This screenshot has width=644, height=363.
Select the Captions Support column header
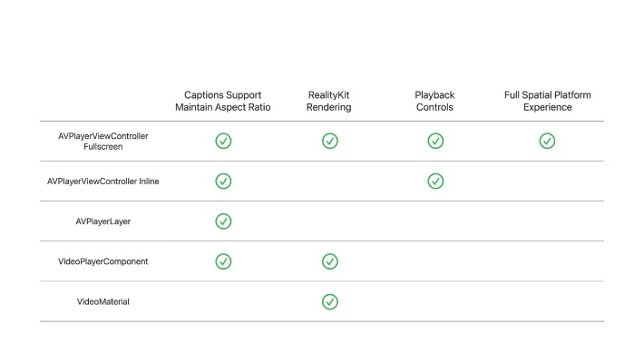(223, 101)
